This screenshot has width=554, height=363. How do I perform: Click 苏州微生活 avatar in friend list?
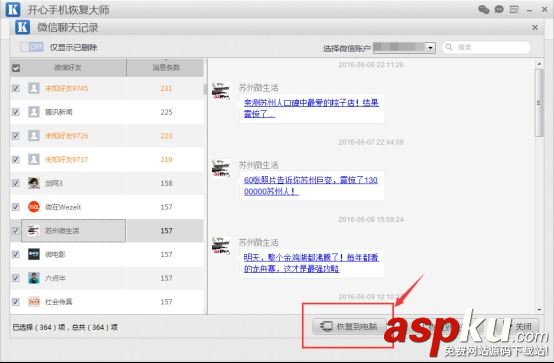tap(34, 230)
